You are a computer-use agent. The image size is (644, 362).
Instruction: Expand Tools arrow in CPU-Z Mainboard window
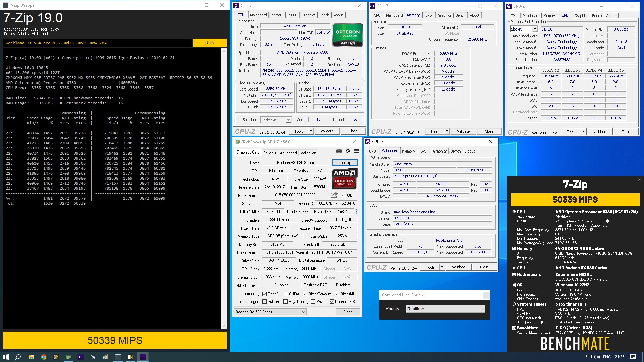[x=442, y=267]
